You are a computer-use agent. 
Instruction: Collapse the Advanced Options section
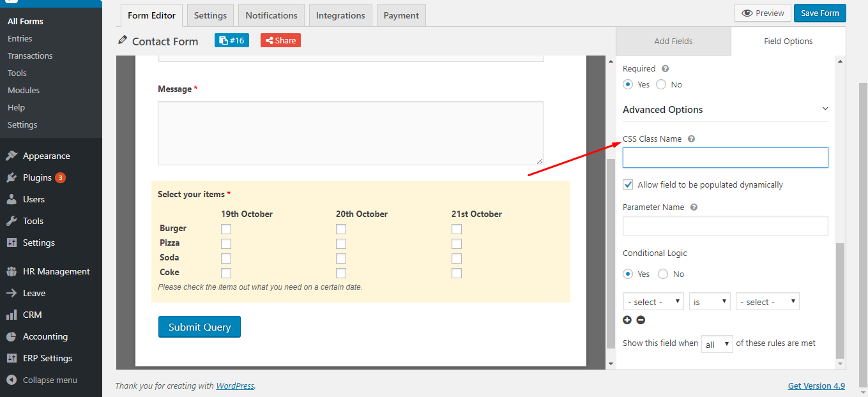click(x=825, y=109)
